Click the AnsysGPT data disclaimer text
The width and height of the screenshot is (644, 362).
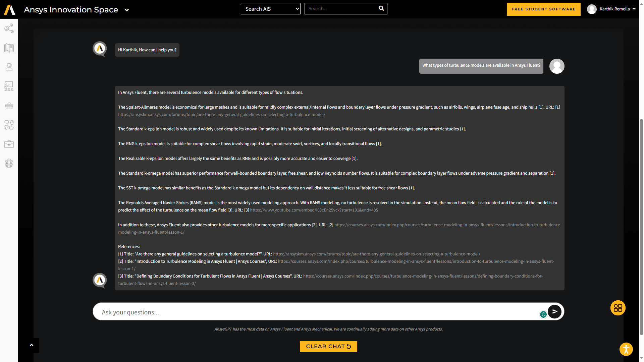coord(328,329)
